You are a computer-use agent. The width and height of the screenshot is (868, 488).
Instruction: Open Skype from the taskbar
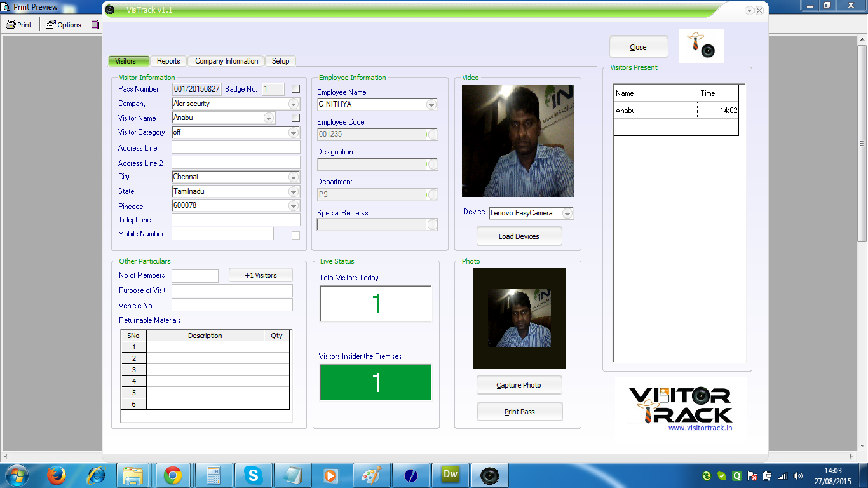[x=254, y=475]
